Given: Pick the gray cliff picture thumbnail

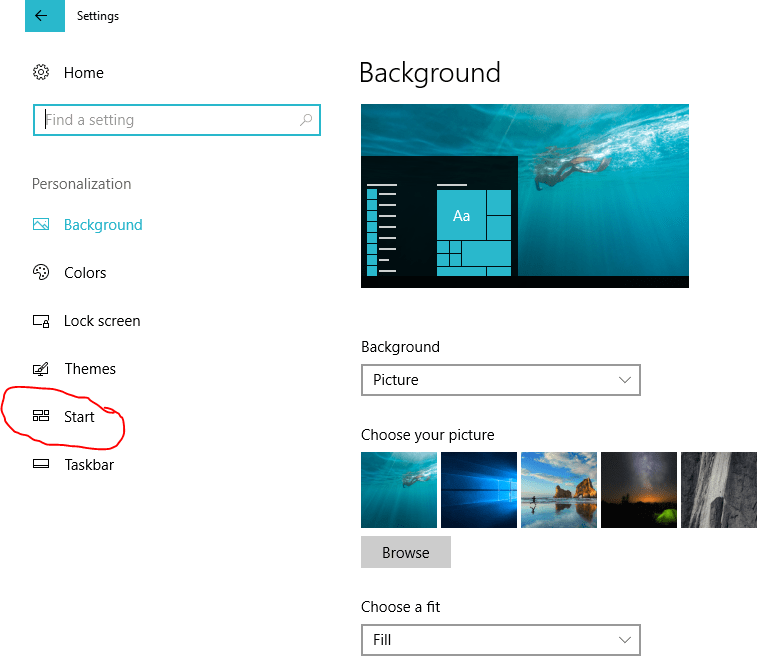Looking at the screenshot, I should 719,490.
